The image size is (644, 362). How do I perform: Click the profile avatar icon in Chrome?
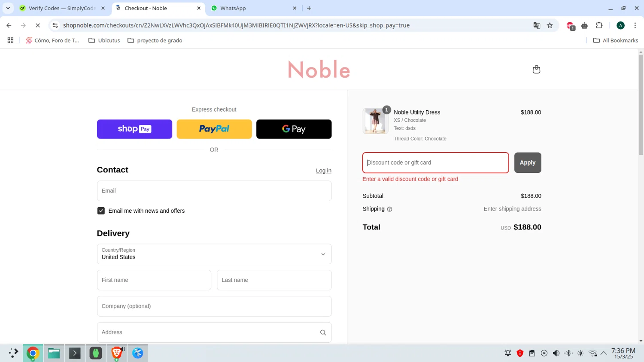(x=620, y=25)
